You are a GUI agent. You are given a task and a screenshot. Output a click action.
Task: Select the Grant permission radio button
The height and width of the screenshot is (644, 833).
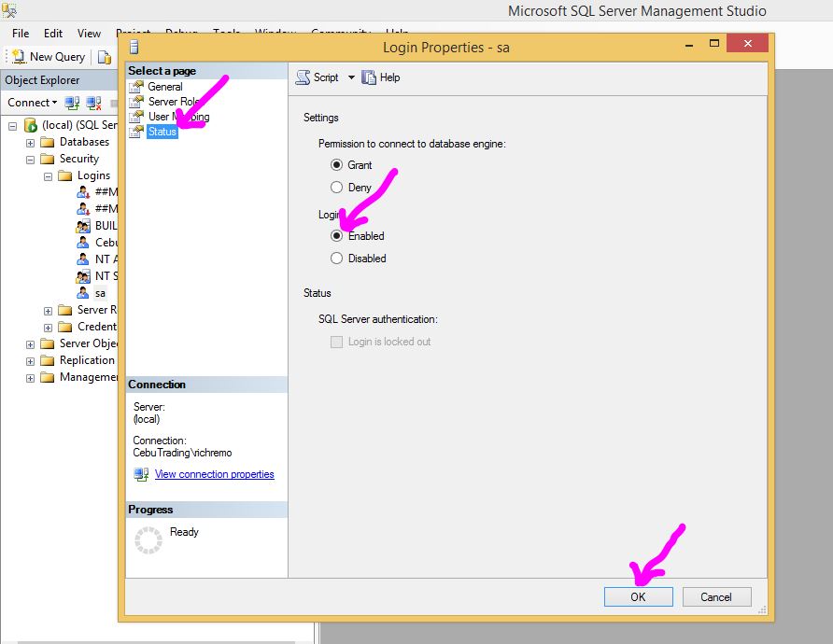(336, 165)
